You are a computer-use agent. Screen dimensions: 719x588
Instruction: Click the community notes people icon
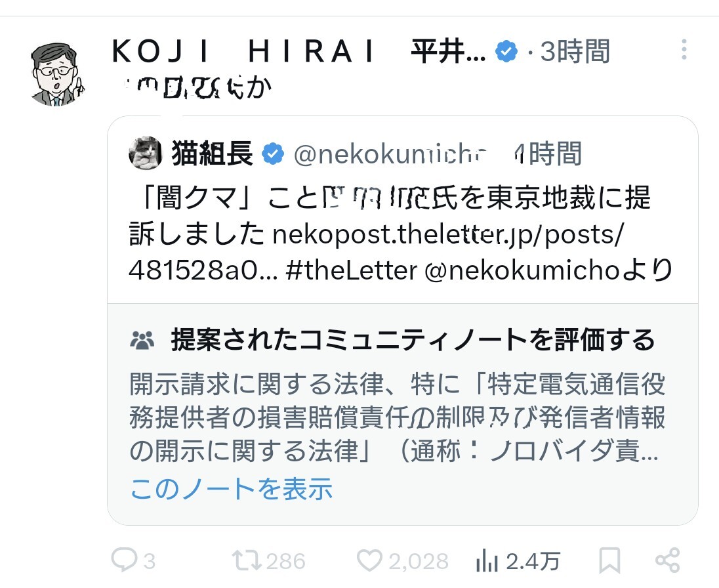coord(142,339)
